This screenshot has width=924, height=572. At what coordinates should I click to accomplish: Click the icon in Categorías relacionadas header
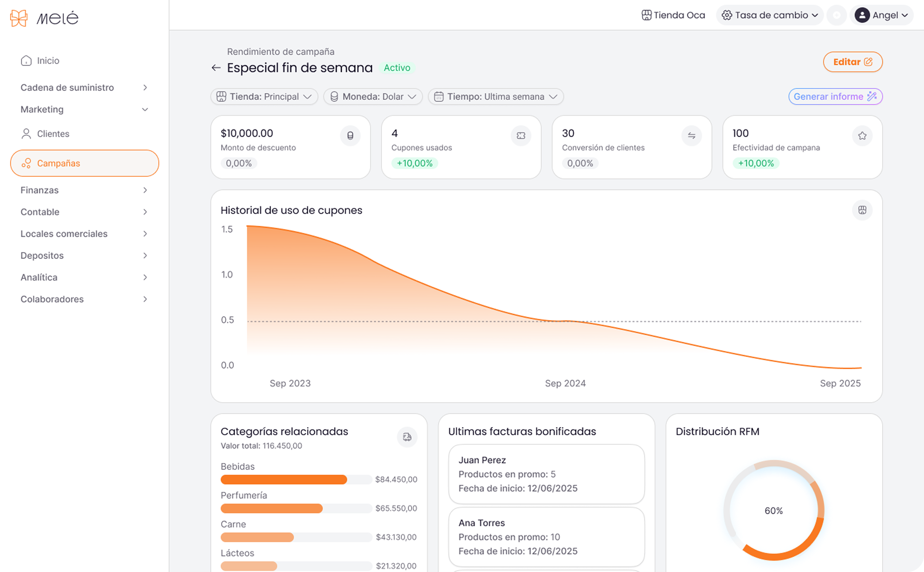pyautogui.click(x=407, y=437)
